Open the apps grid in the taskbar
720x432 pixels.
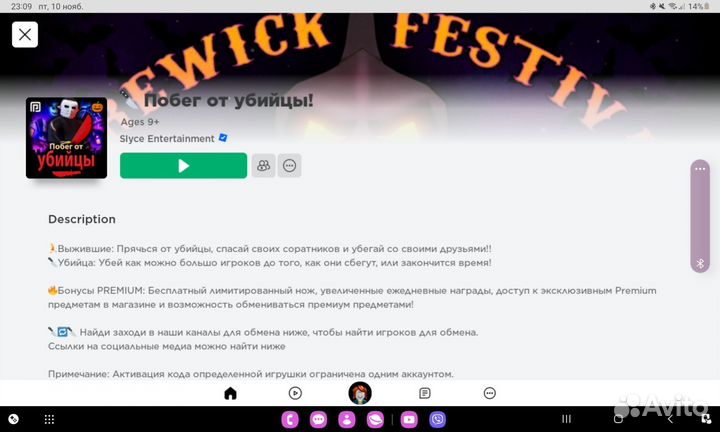[x=49, y=419]
